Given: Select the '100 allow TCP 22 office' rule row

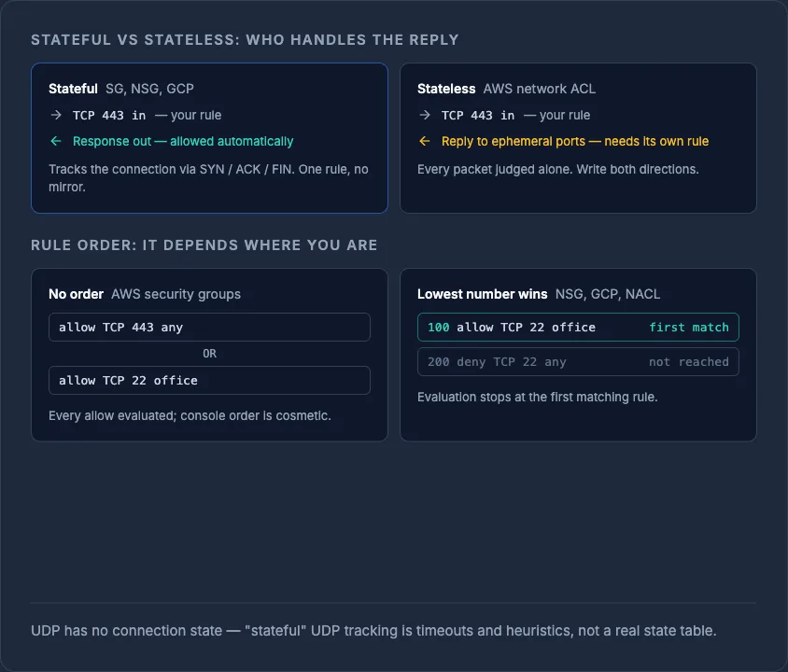Looking at the screenshot, I should (578, 327).
